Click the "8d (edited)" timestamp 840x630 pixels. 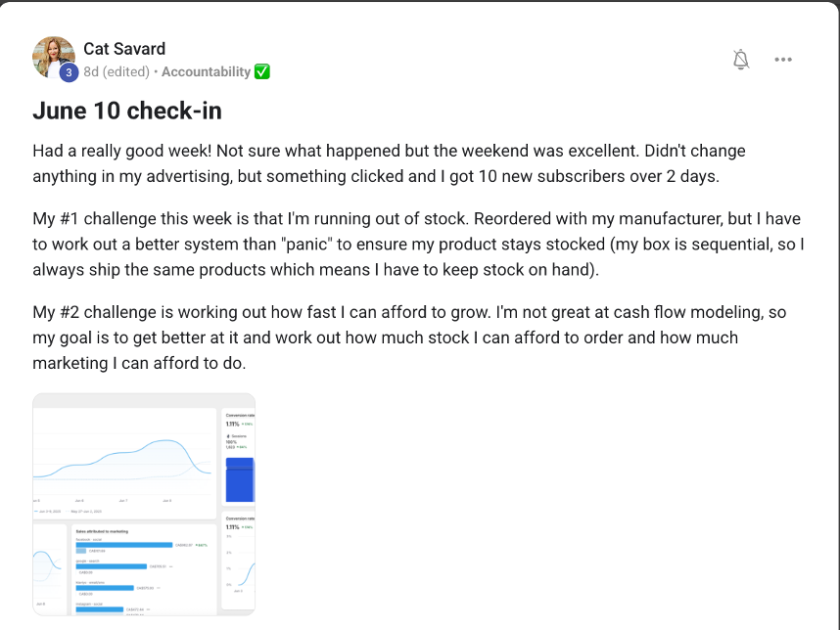coord(117,71)
